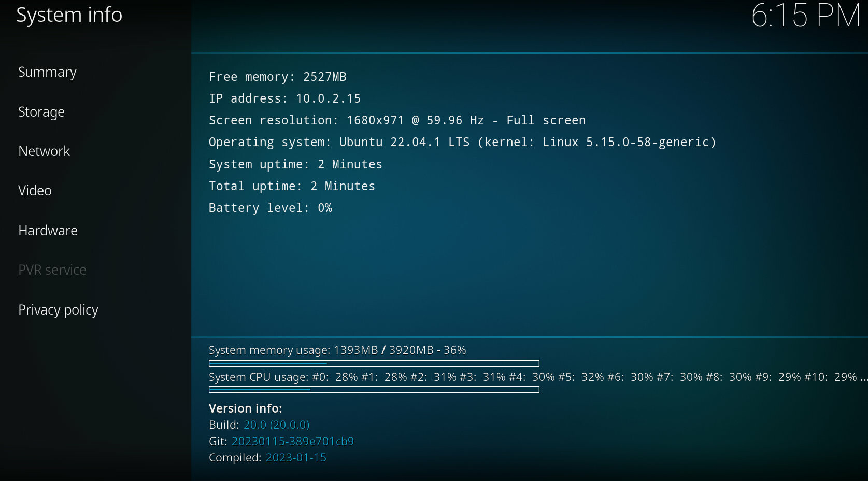Click the System info title
Viewport: 868px width, 481px height.
69,15
